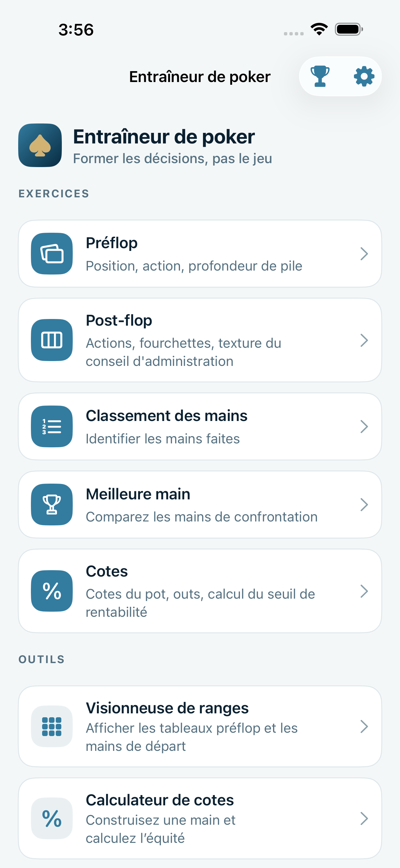Open the Préflop exercise title
The width and height of the screenshot is (400, 868).
click(112, 243)
